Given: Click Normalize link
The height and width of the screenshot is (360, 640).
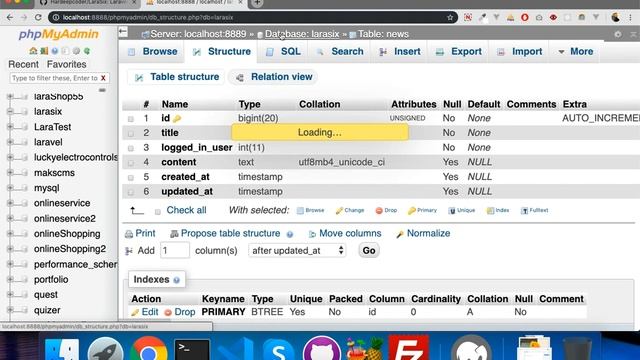Looking at the screenshot, I should [423, 233].
